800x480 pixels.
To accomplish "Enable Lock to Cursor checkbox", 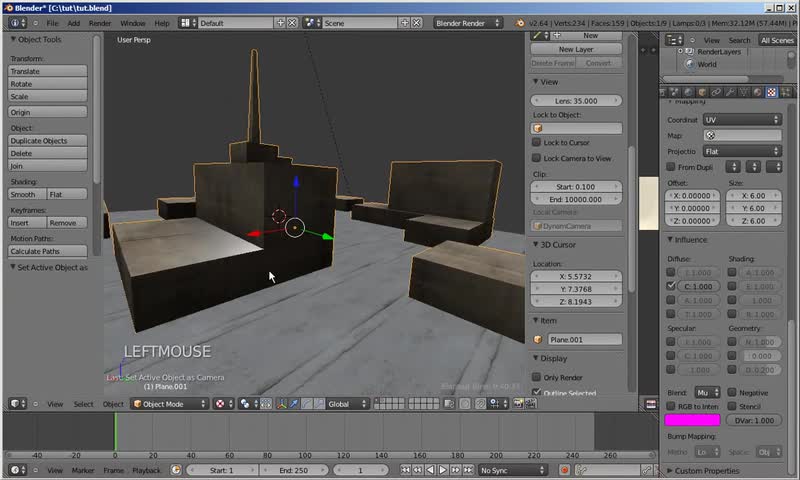I will (x=536, y=142).
